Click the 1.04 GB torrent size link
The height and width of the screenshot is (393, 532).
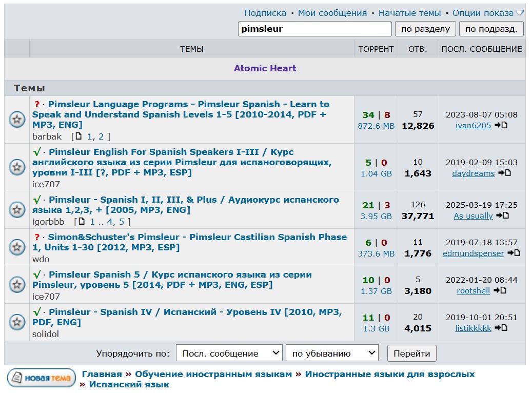376,174
